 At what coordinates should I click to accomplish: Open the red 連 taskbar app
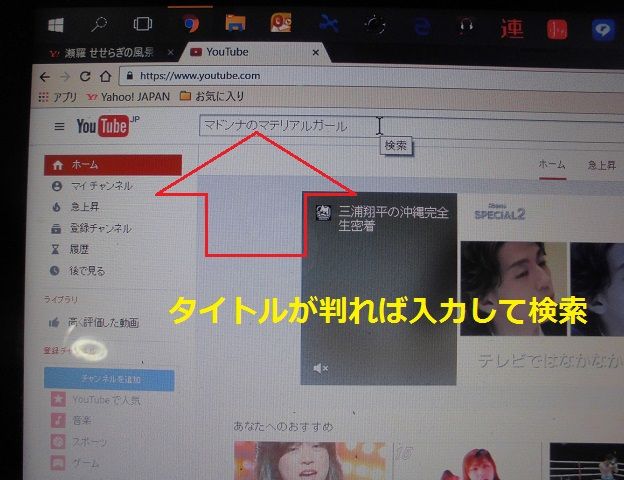tap(512, 29)
